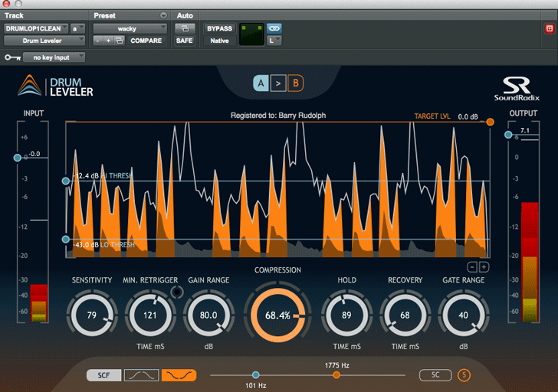558x392 pixels.
Task: Click the Output level slider handle
Action: pyautogui.click(x=508, y=135)
